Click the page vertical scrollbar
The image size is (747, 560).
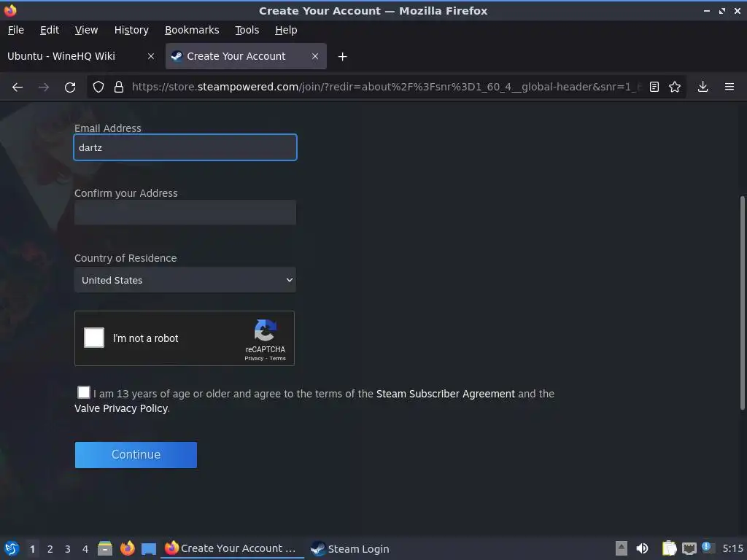click(742, 303)
